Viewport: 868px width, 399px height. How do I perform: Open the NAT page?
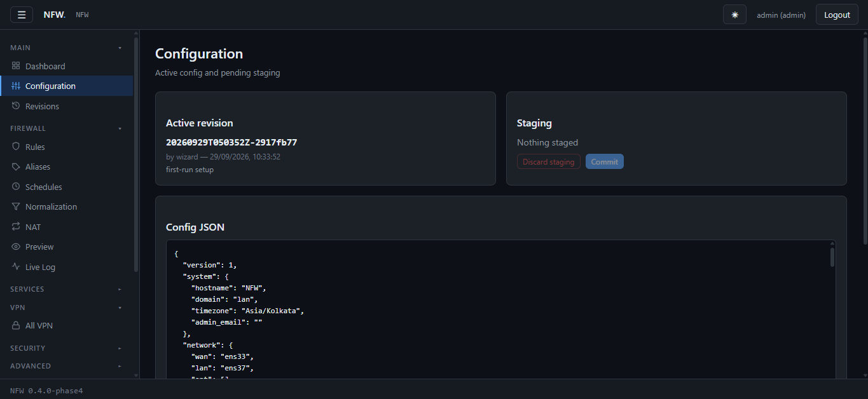click(x=66, y=227)
